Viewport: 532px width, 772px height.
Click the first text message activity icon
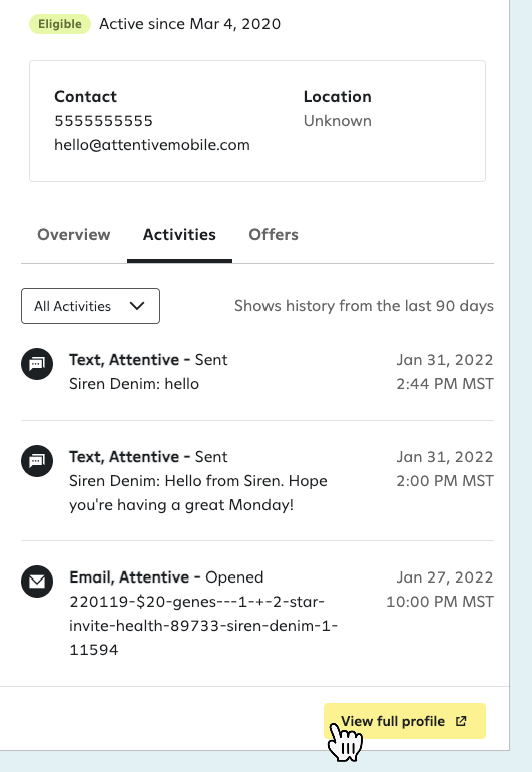(x=37, y=364)
